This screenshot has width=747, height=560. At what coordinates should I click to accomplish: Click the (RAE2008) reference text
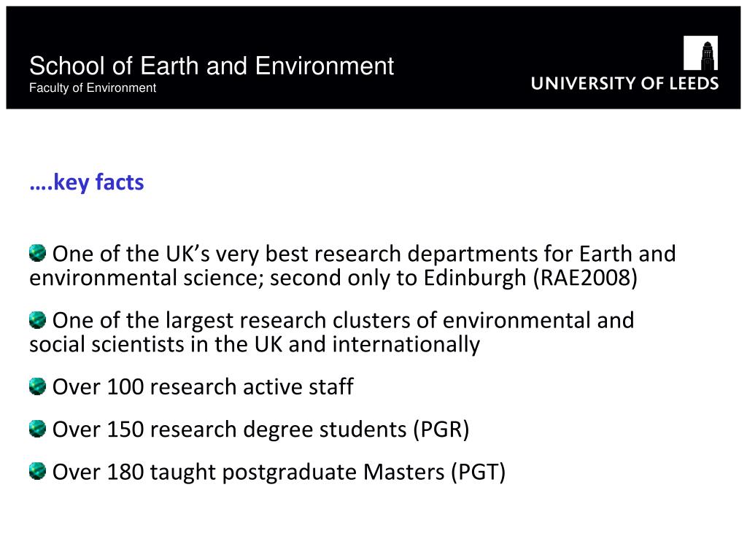pyautogui.click(x=585, y=278)
